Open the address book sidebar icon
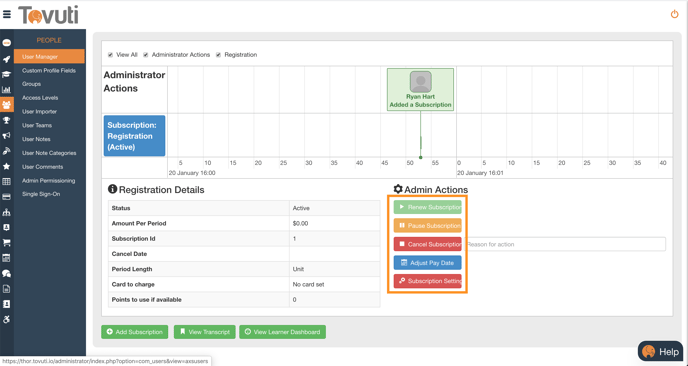This screenshot has height=366, width=688. (7, 304)
